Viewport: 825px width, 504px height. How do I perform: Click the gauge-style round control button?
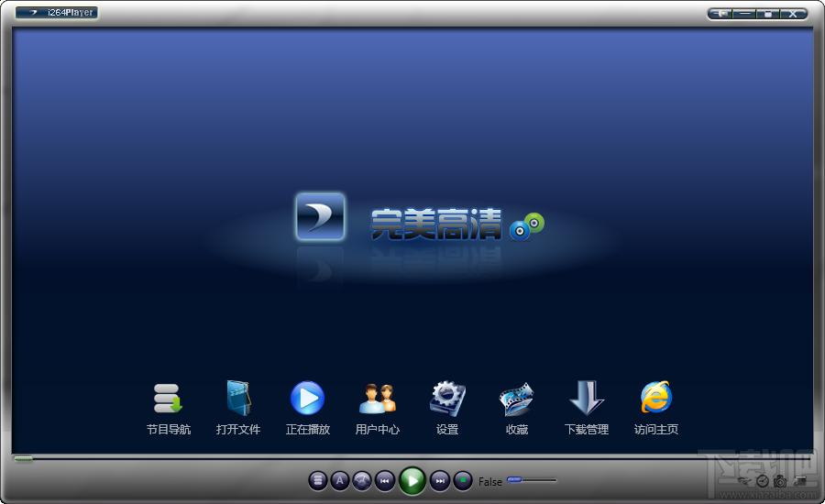tap(362, 480)
